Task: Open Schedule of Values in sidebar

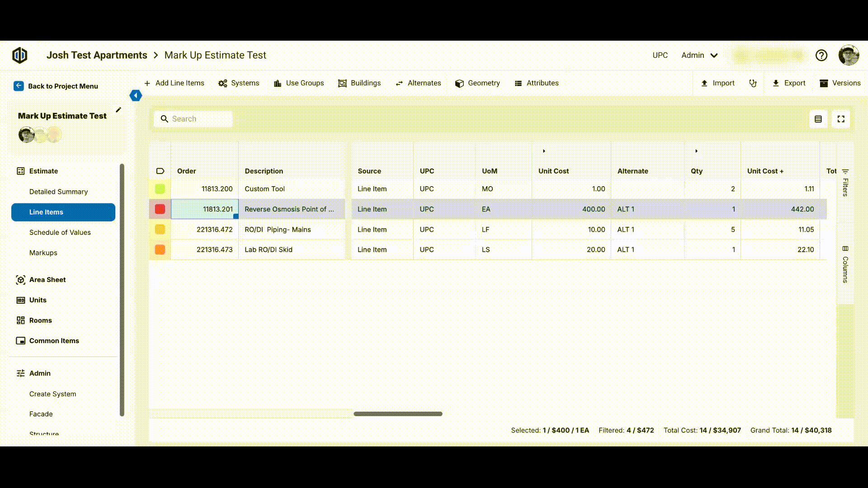Action: 60,232
